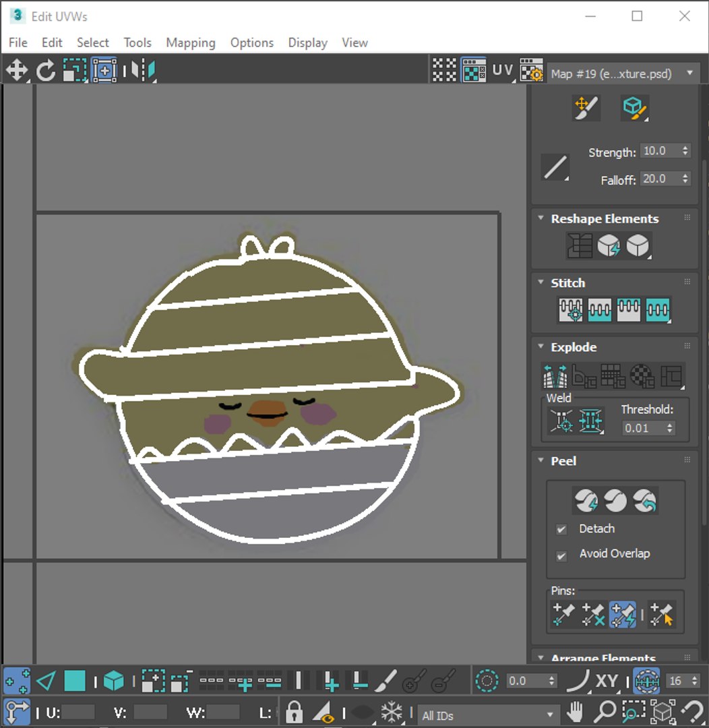Toggle the Avoid Overlap checkbox
Screen dimensions: 709x728
coord(561,555)
